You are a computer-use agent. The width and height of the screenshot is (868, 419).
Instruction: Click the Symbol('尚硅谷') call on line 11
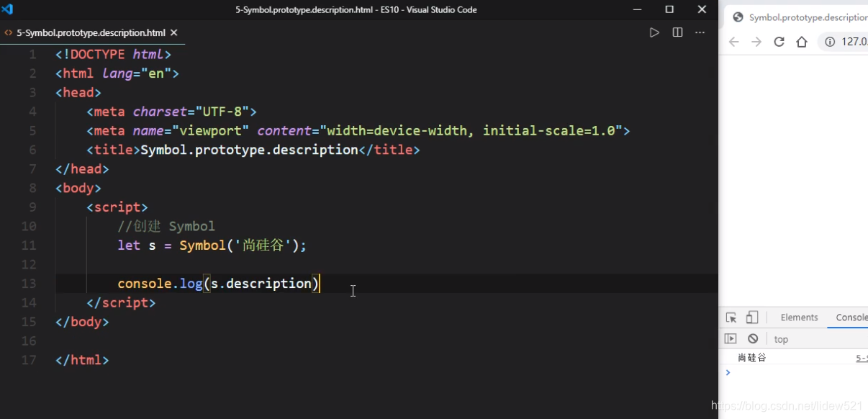[x=239, y=245]
